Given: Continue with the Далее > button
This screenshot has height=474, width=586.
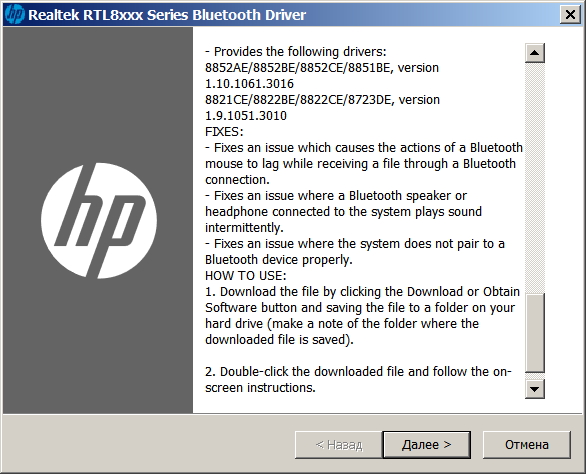Looking at the screenshot, I should pos(426,444).
